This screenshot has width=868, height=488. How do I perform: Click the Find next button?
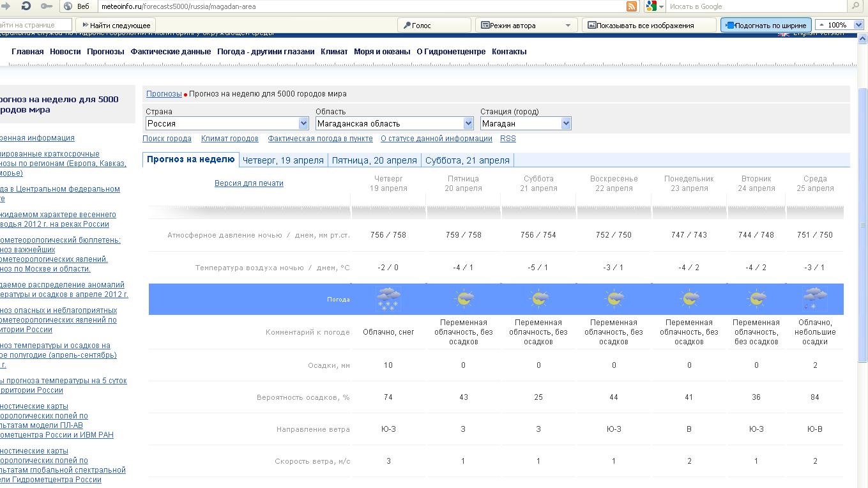click(x=114, y=26)
